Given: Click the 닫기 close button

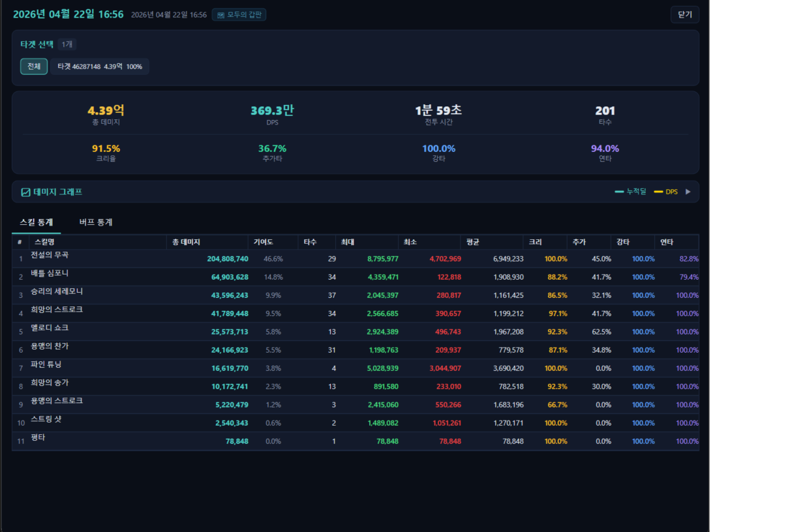Looking at the screenshot, I should (684, 14).
